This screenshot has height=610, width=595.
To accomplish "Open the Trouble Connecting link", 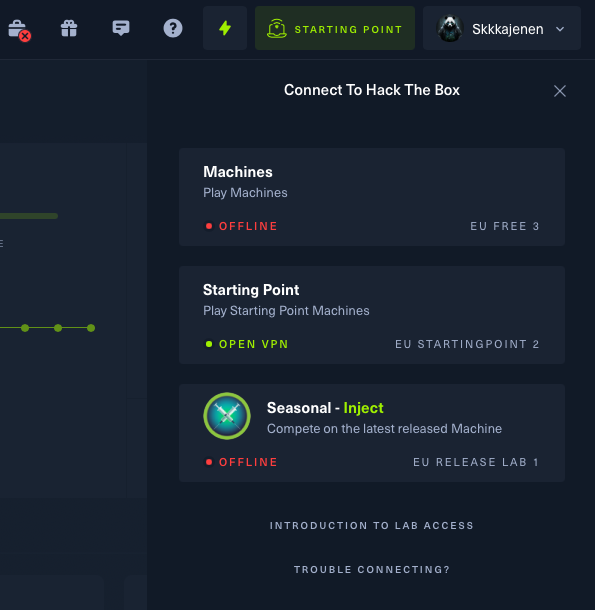I will click(x=372, y=570).
